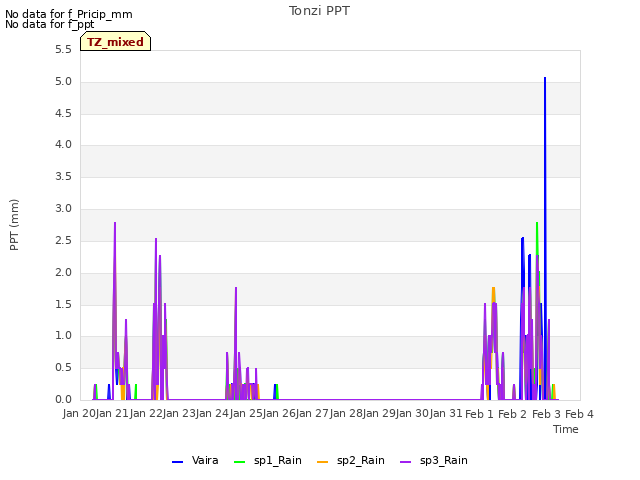Image resolution: width=640 pixels, height=480 pixels.
Task: Click the Vaira legend entry
Action: (x=195, y=460)
